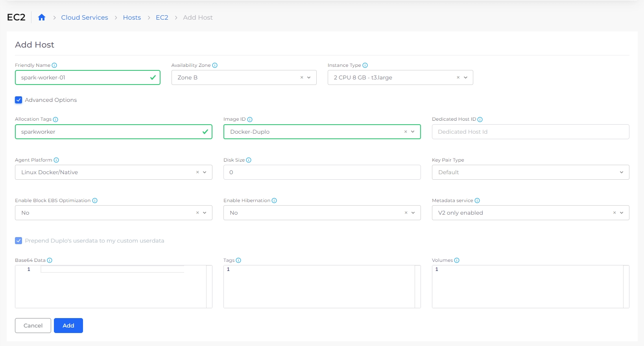Image resolution: width=644 pixels, height=346 pixels.
Task: Show info icon next to Metadata service
Action: 477,201
